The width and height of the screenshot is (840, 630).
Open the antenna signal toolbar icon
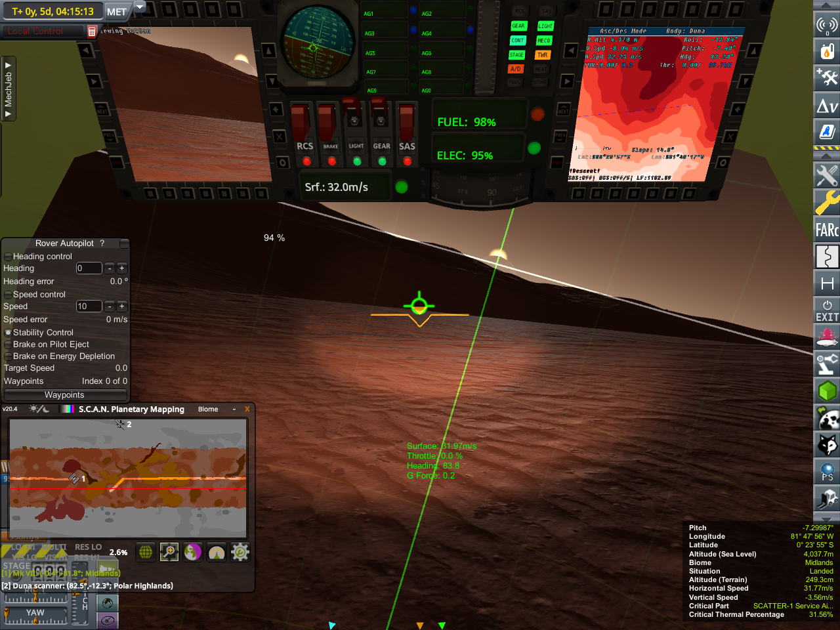(x=826, y=26)
